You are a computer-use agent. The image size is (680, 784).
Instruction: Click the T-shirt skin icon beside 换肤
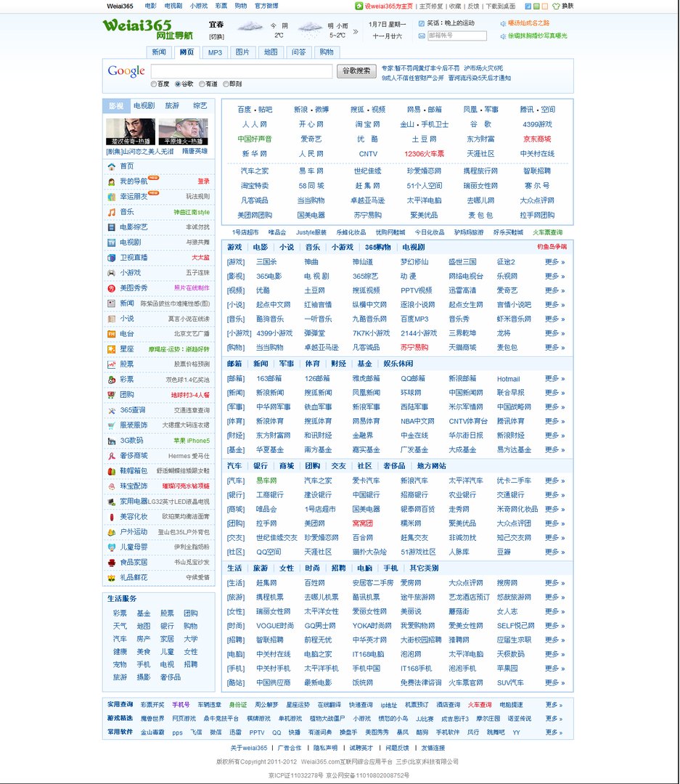(556, 6)
